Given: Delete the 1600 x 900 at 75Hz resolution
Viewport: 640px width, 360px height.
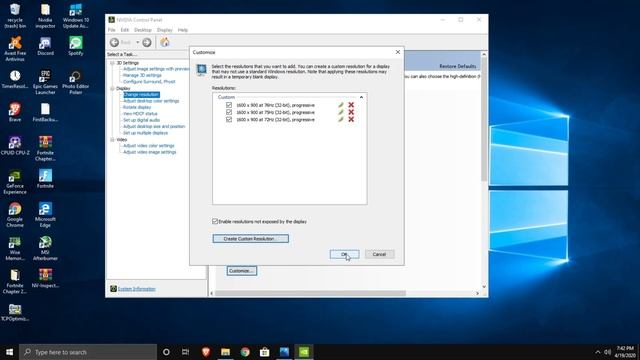Looking at the screenshot, I should (351, 112).
